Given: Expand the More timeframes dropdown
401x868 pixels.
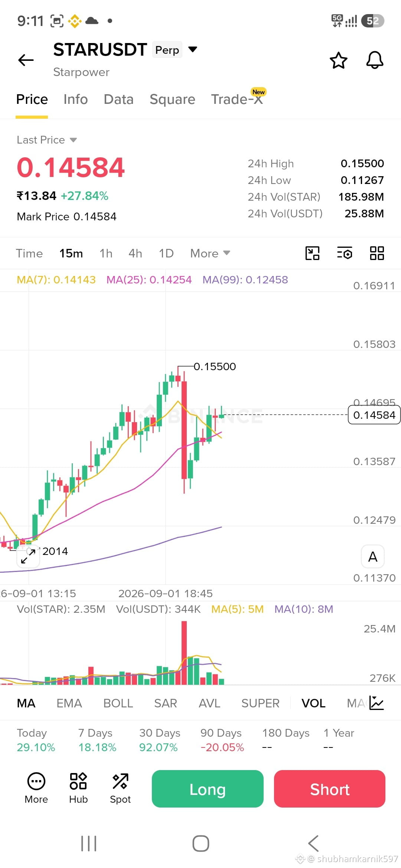Looking at the screenshot, I should [x=210, y=253].
